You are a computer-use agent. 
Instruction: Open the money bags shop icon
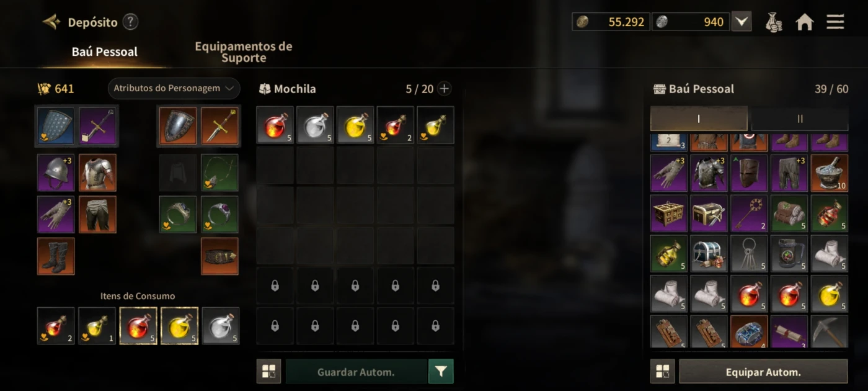tap(773, 22)
